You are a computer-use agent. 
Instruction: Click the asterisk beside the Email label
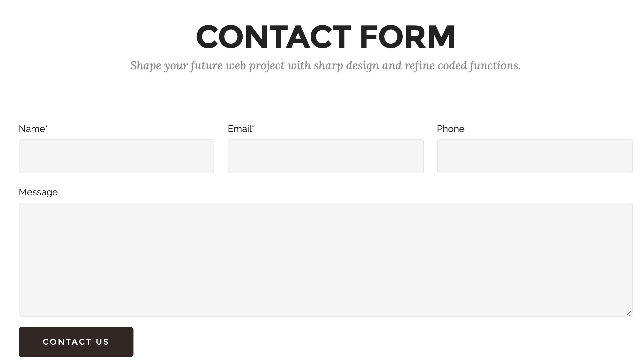tap(253, 126)
